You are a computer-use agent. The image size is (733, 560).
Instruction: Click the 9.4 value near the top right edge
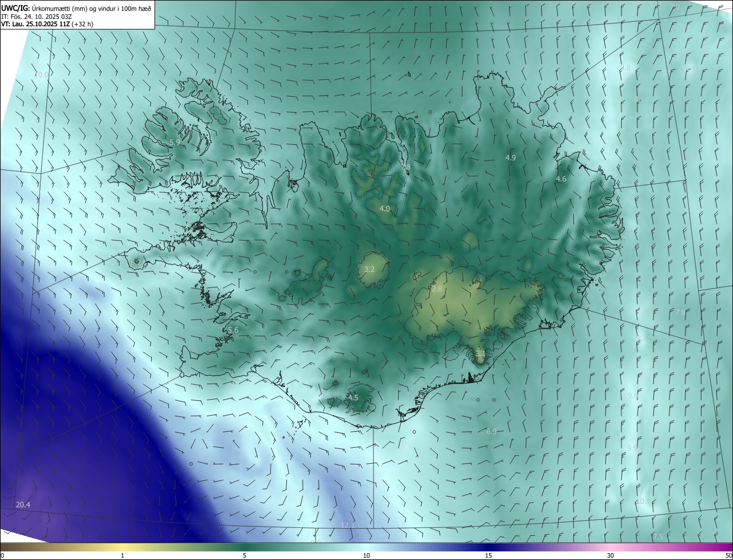(690, 68)
